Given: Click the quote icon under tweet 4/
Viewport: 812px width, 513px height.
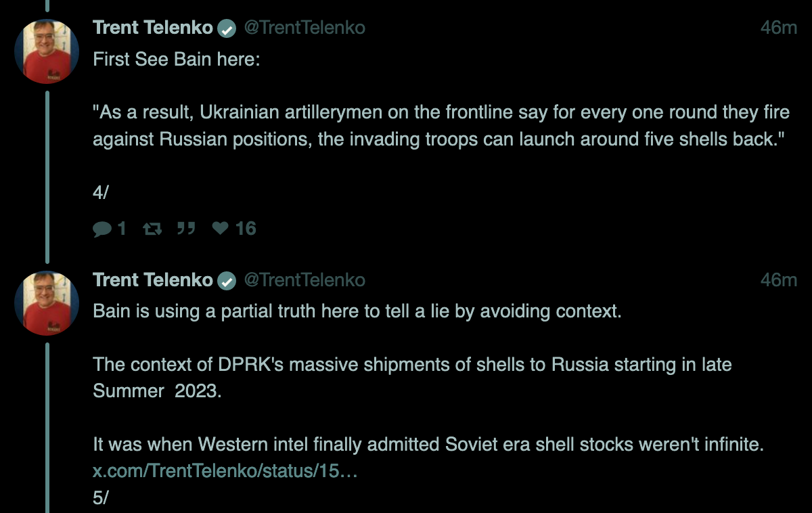Looking at the screenshot, I should pyautogui.click(x=186, y=229).
